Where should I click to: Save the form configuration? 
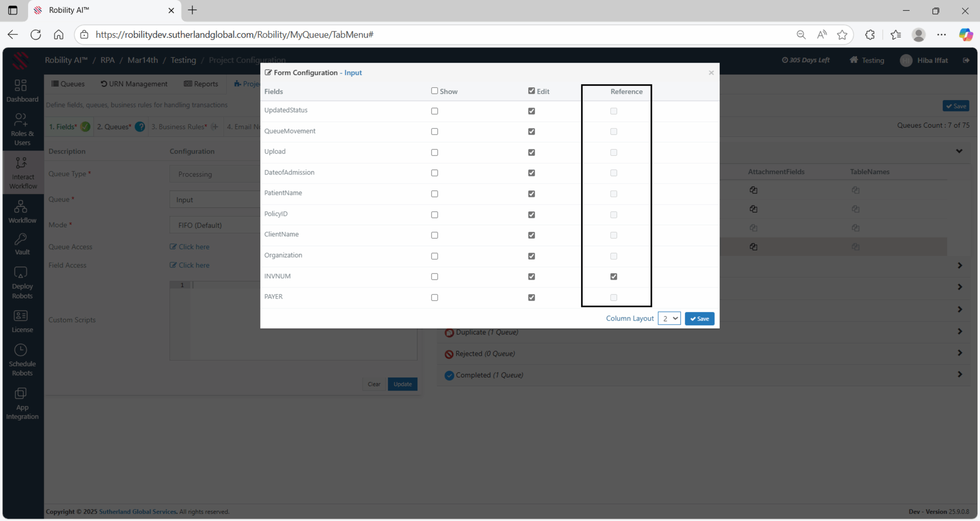pos(699,319)
